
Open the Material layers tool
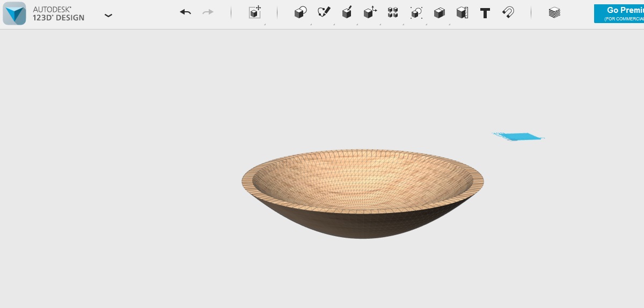tap(554, 13)
